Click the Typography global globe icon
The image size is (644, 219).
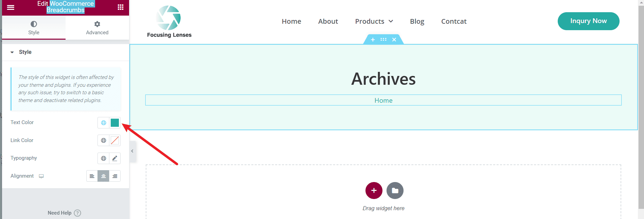pos(104,158)
